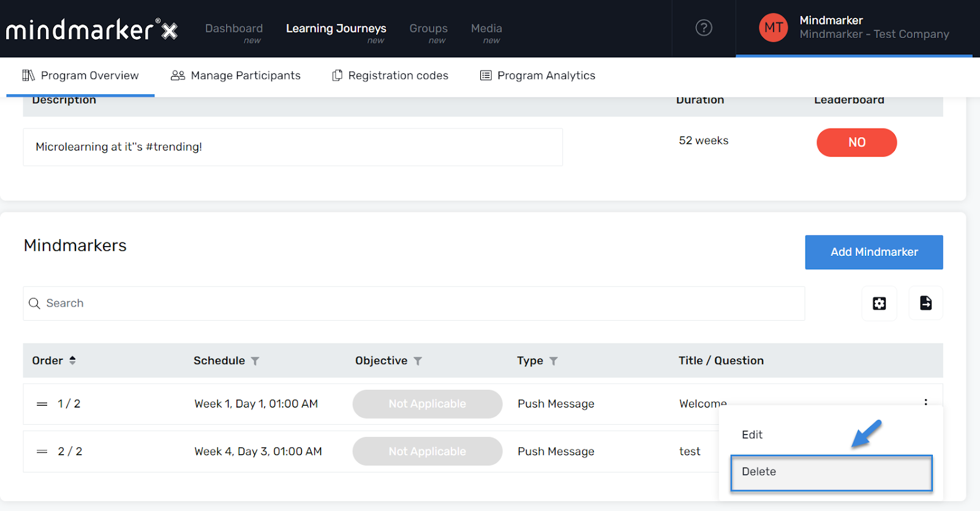Click drag handle of row 1 / 2
This screenshot has width=980, height=511.
coord(42,404)
